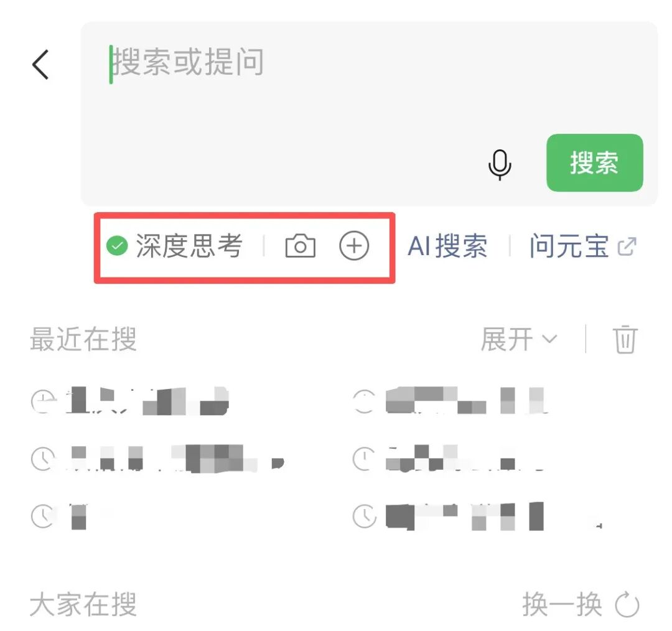Click the external link icon beside 问元宝
Viewport: 672px width, 631px height.
coord(627,246)
